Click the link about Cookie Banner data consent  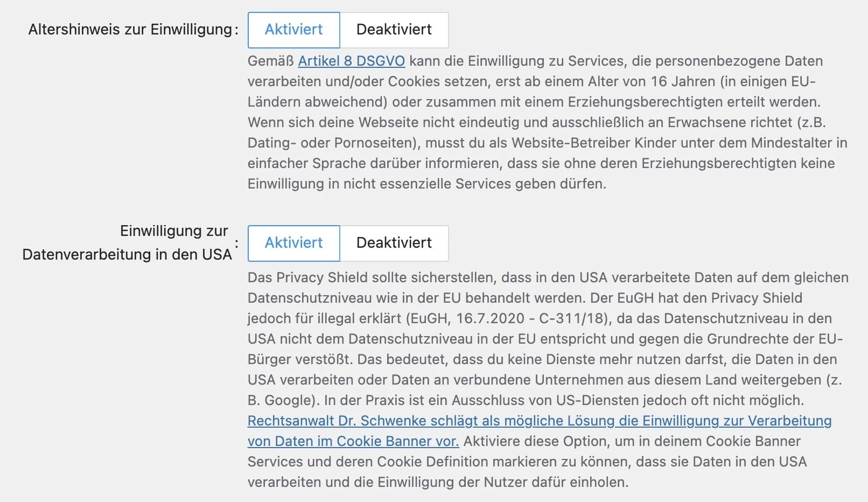click(x=353, y=441)
